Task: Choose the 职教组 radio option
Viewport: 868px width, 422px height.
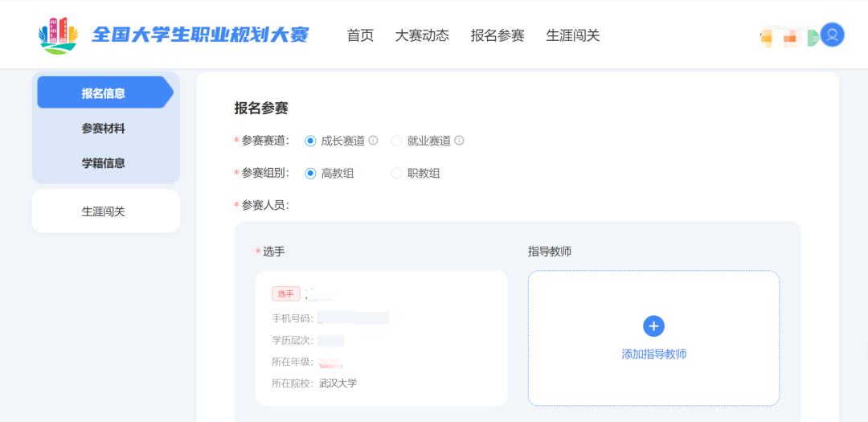Action: click(x=396, y=174)
